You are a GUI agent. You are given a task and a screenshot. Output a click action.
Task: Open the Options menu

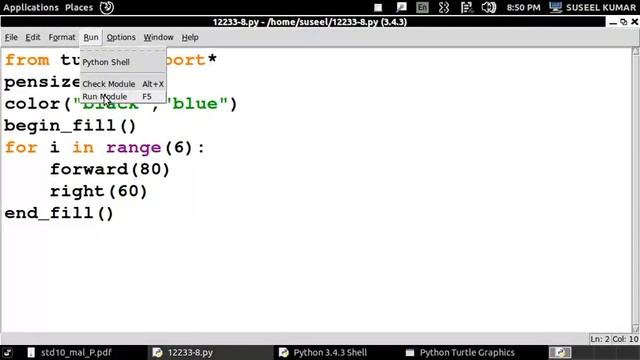tap(121, 37)
